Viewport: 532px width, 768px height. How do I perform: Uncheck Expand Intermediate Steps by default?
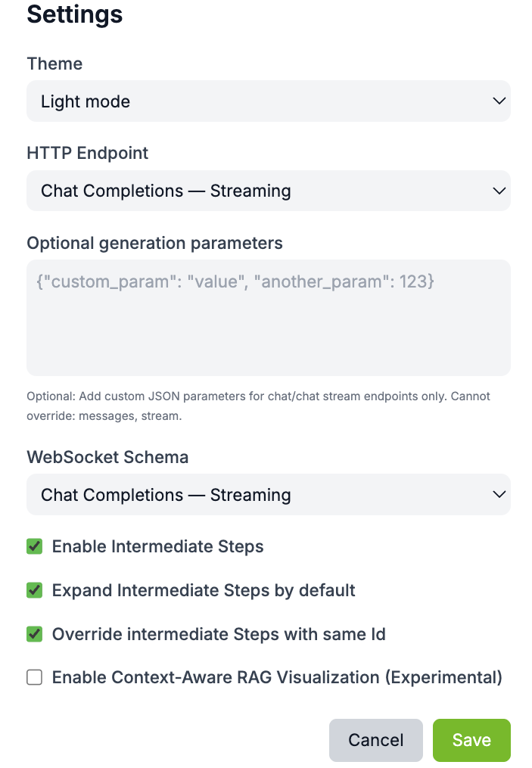pos(34,589)
